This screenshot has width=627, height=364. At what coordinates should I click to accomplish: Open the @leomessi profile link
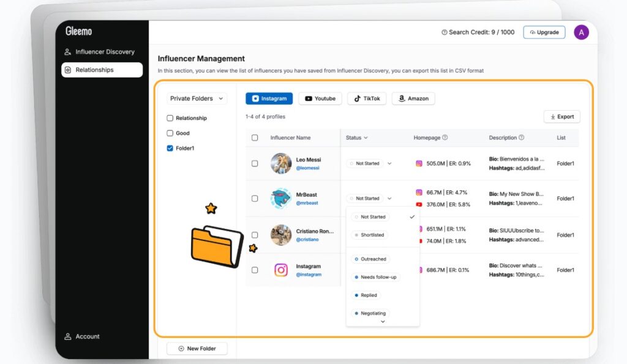tap(308, 168)
